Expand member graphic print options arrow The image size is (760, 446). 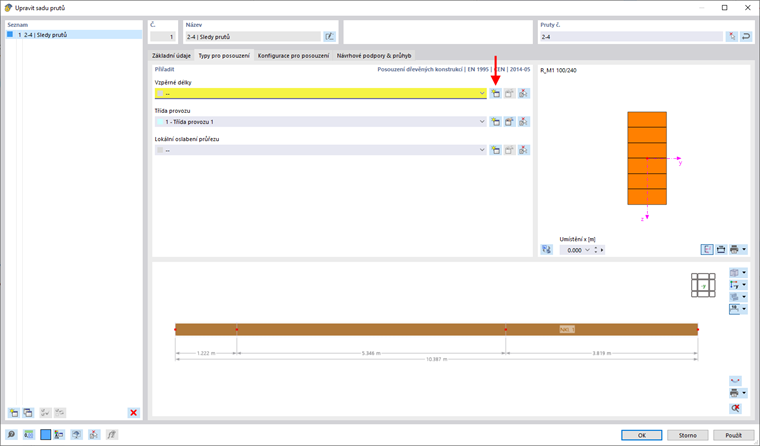(744, 393)
